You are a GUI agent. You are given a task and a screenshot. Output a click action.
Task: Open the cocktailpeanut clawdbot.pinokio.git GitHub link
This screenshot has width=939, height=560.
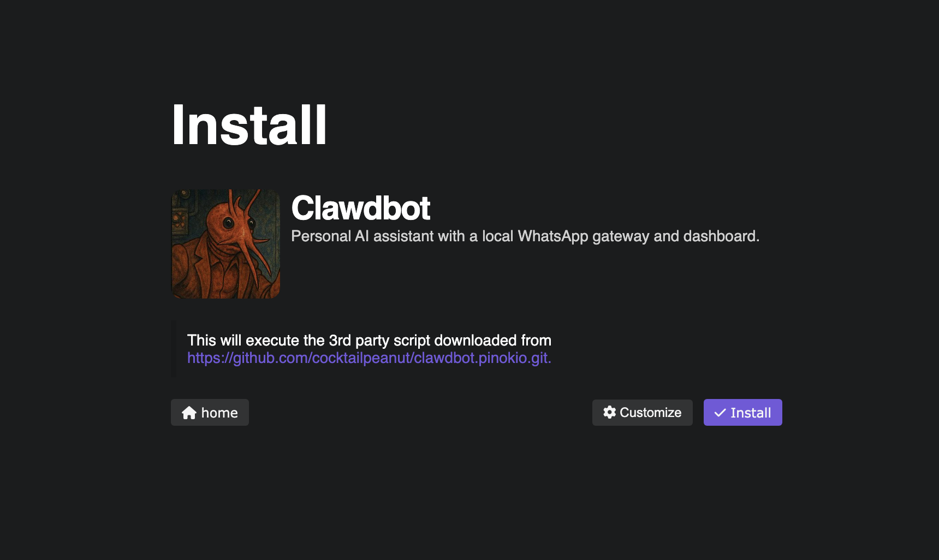coord(369,358)
